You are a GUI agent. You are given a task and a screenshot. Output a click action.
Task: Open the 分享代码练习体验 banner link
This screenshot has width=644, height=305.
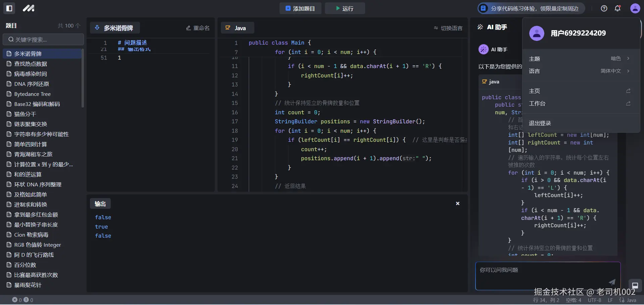[x=531, y=8]
